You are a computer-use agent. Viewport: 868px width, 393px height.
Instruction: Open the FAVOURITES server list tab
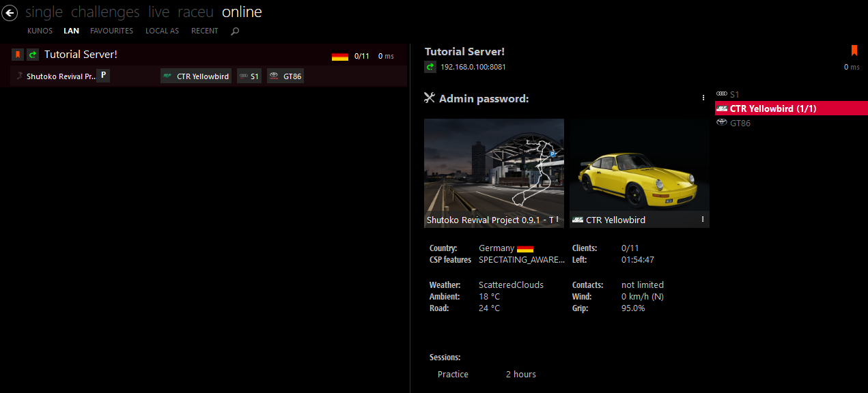pos(111,31)
